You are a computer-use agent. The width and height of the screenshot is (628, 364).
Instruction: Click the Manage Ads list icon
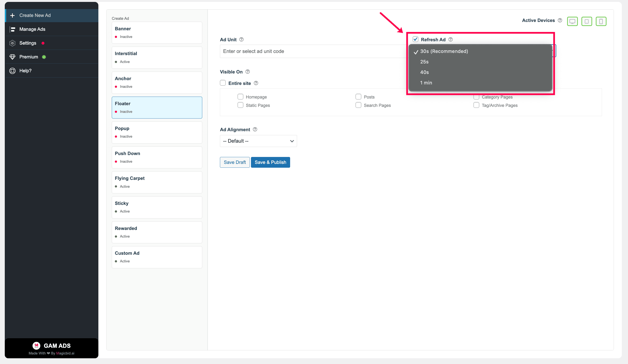coord(12,29)
